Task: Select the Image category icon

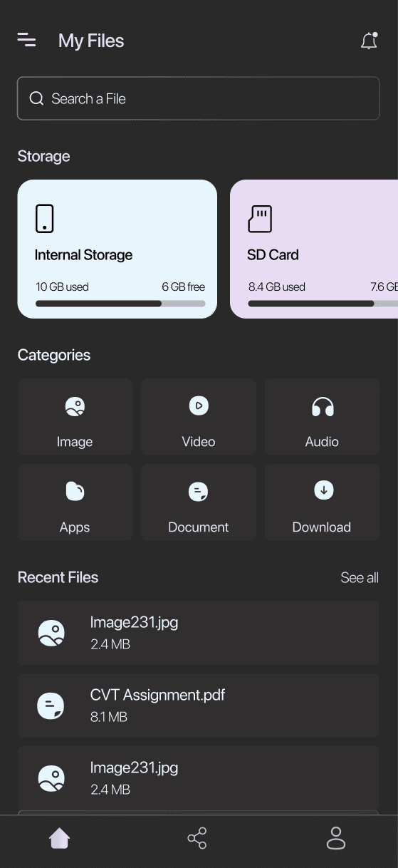Action: [x=75, y=406]
